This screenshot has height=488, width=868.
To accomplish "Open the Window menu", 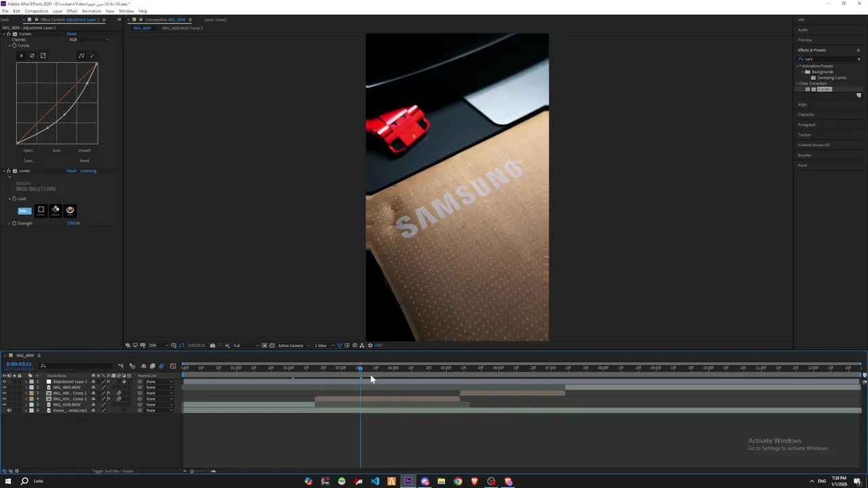I will [x=126, y=11].
